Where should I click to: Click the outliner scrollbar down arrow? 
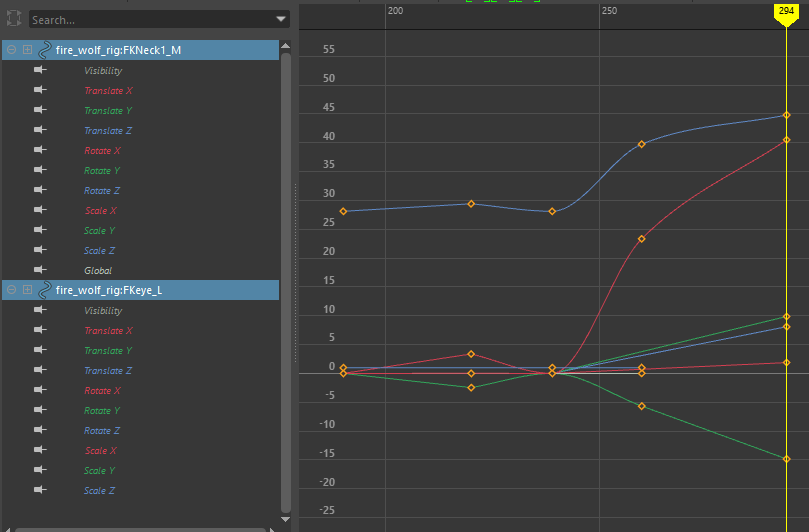(x=285, y=519)
